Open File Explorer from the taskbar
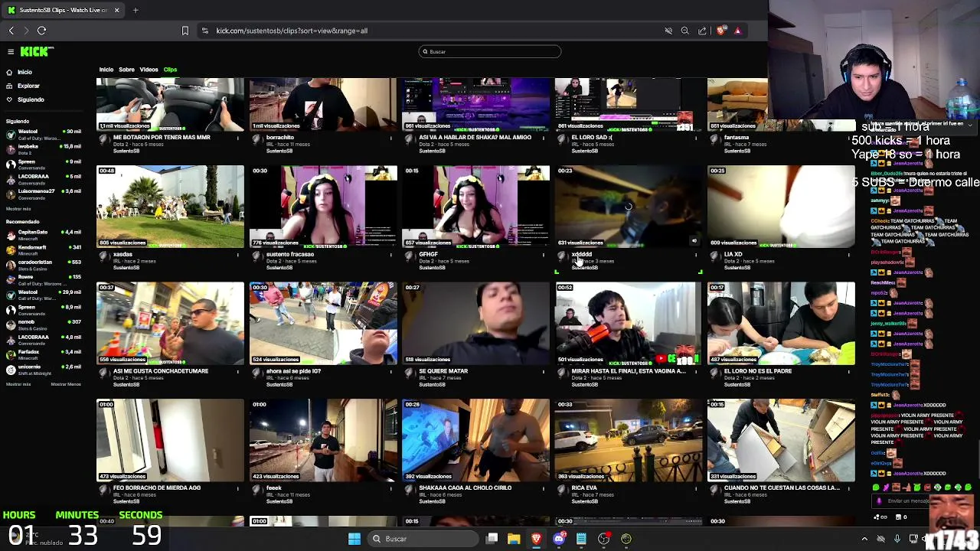Image resolution: width=980 pixels, height=551 pixels. (x=514, y=539)
